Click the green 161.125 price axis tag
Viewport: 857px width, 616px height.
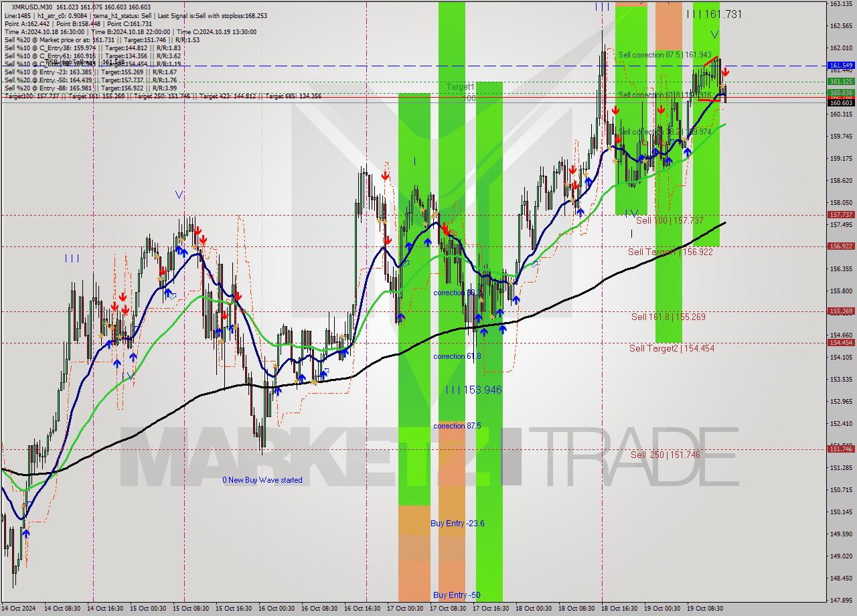(841, 82)
